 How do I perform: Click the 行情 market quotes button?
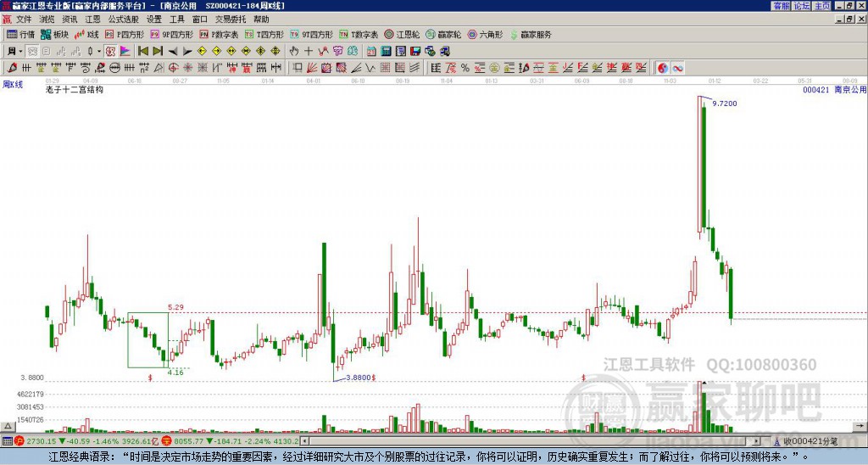(x=21, y=34)
